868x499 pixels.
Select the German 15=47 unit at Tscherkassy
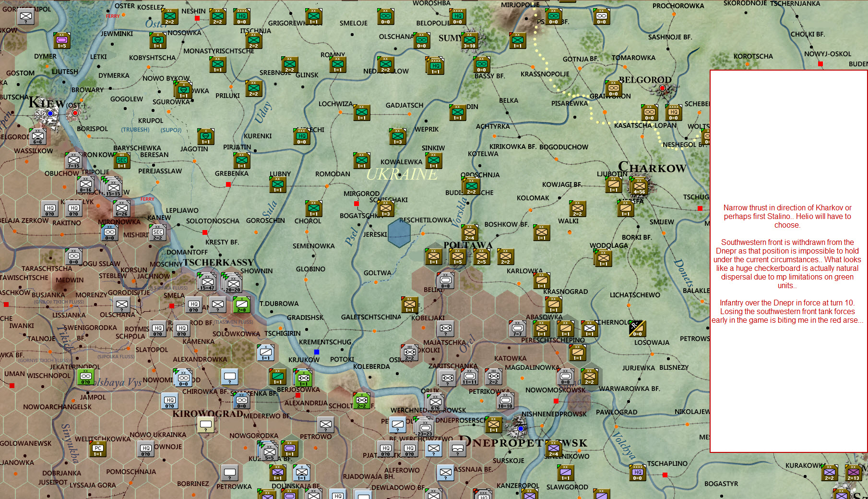(207, 281)
